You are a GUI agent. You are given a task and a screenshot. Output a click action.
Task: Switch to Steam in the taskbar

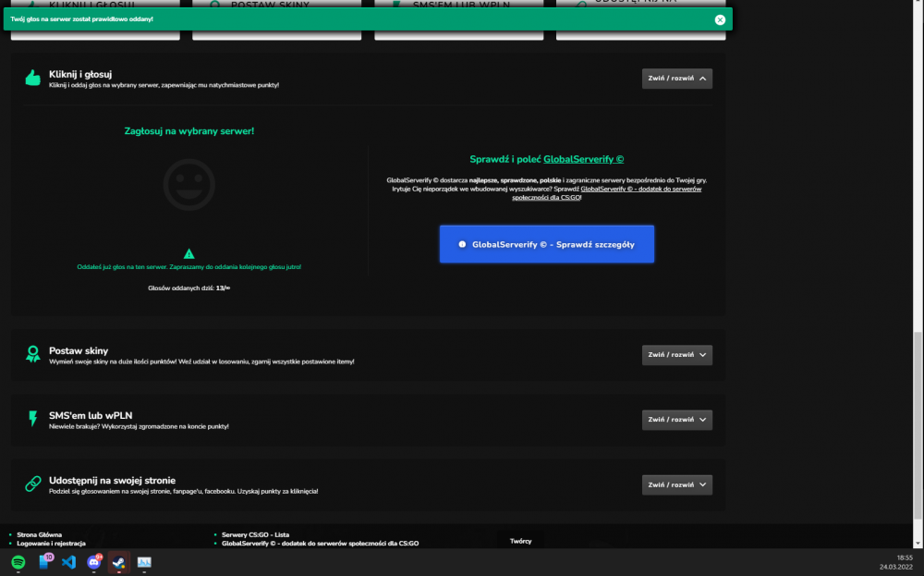point(118,562)
